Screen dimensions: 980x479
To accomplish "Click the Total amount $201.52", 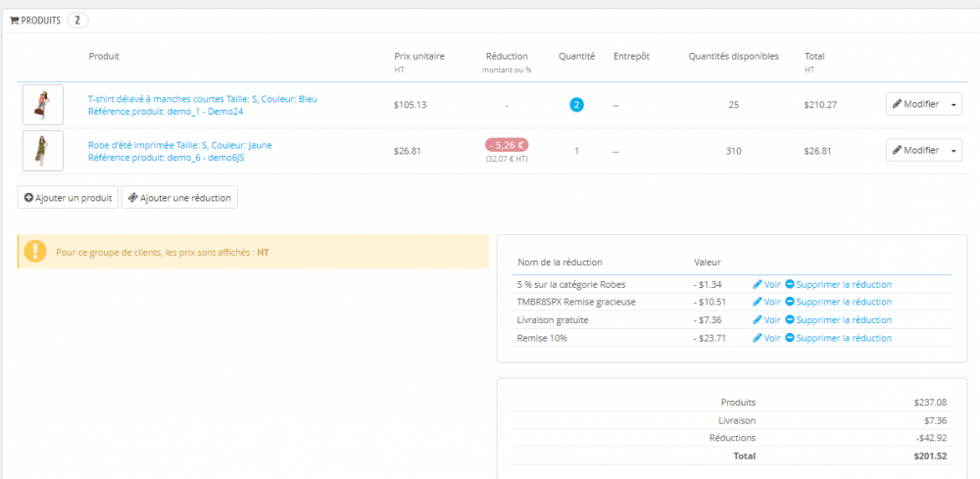I will click(x=930, y=455).
